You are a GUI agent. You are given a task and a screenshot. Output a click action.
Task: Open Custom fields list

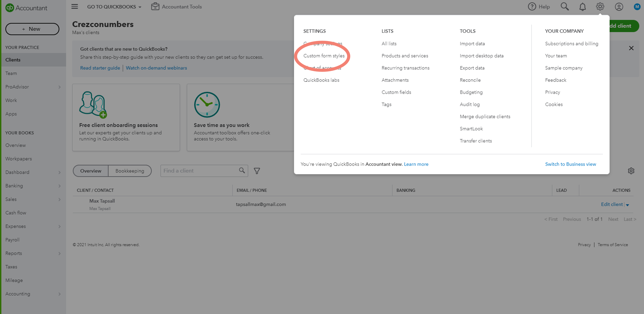396,92
